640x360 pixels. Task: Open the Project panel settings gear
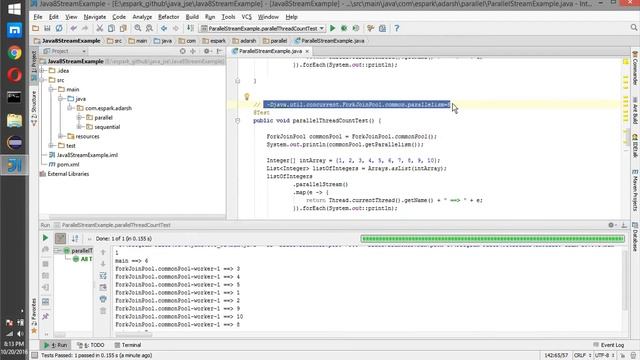pos(207,51)
